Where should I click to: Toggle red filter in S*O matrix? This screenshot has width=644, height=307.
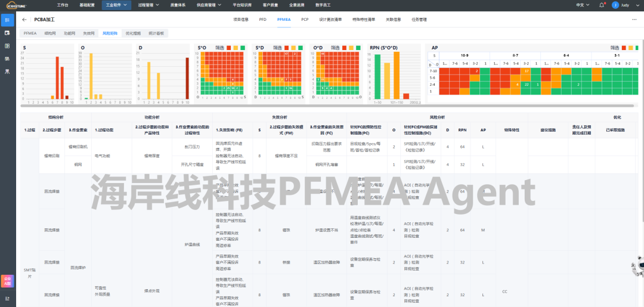tap(229, 48)
